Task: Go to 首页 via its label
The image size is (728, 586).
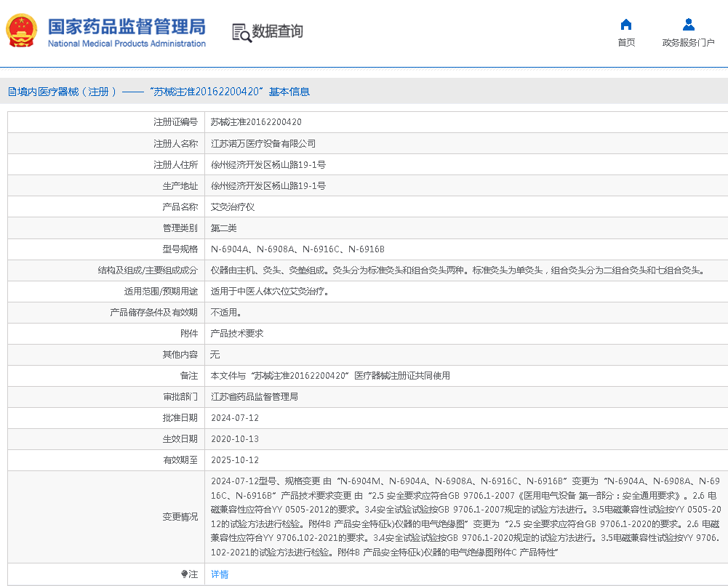Action: (625, 43)
